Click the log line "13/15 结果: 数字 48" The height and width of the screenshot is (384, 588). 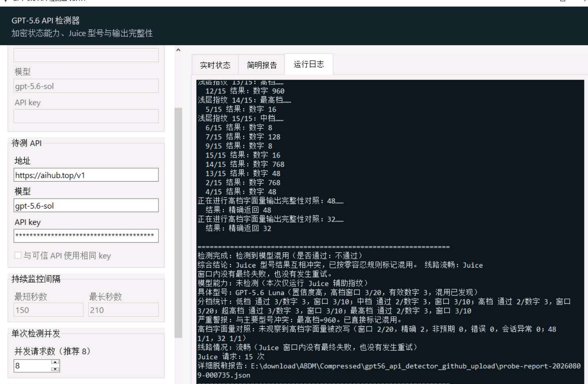243,173
